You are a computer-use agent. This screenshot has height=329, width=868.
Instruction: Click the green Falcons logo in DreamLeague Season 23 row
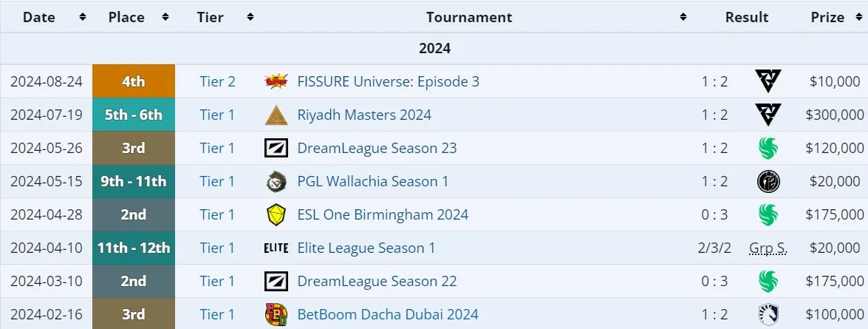click(768, 149)
